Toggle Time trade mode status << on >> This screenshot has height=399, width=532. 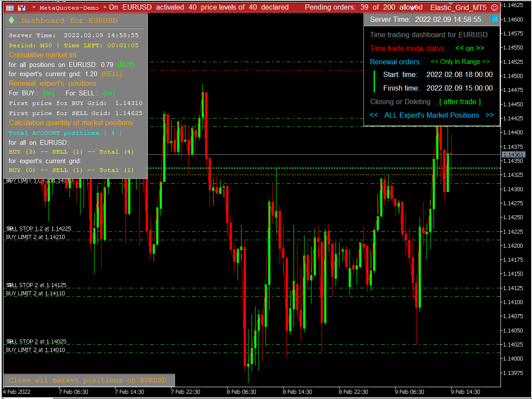[x=470, y=48]
